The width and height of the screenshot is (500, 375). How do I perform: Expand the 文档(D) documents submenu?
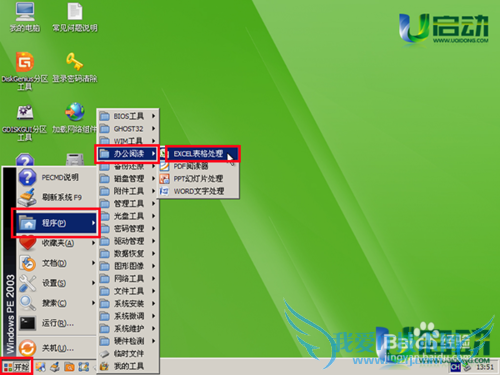(x=57, y=263)
